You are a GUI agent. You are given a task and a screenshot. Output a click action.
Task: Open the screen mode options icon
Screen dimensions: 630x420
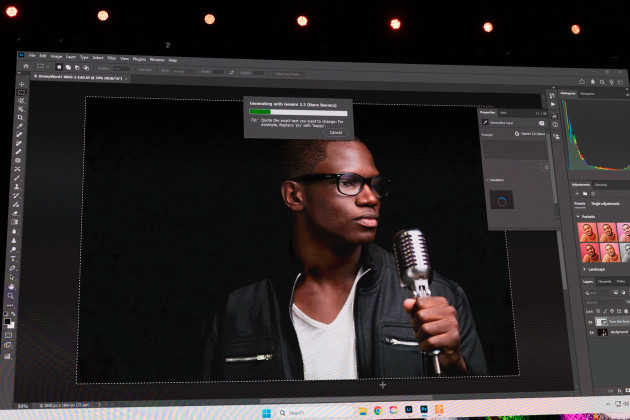[8, 345]
